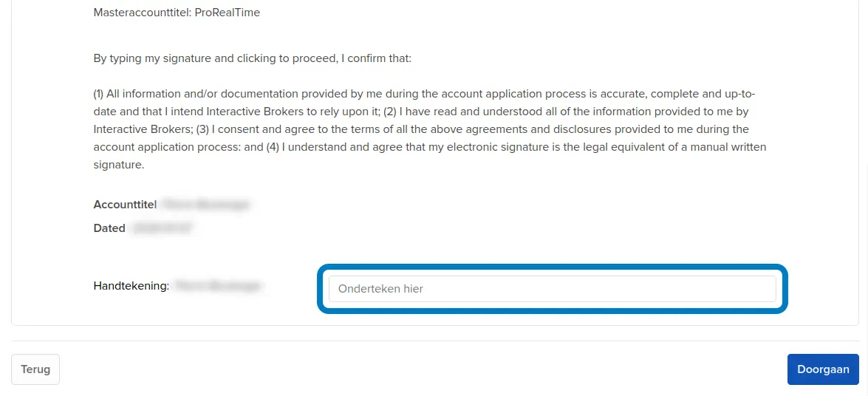This screenshot has height=396, width=868.
Task: Click the blurred date value beside Dated
Action: (162, 228)
